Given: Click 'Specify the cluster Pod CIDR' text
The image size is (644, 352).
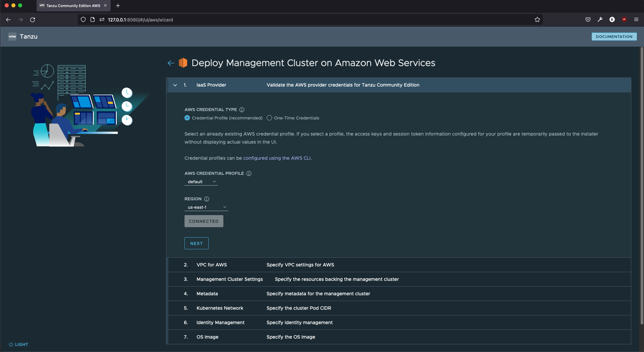Looking at the screenshot, I should 299,308.
